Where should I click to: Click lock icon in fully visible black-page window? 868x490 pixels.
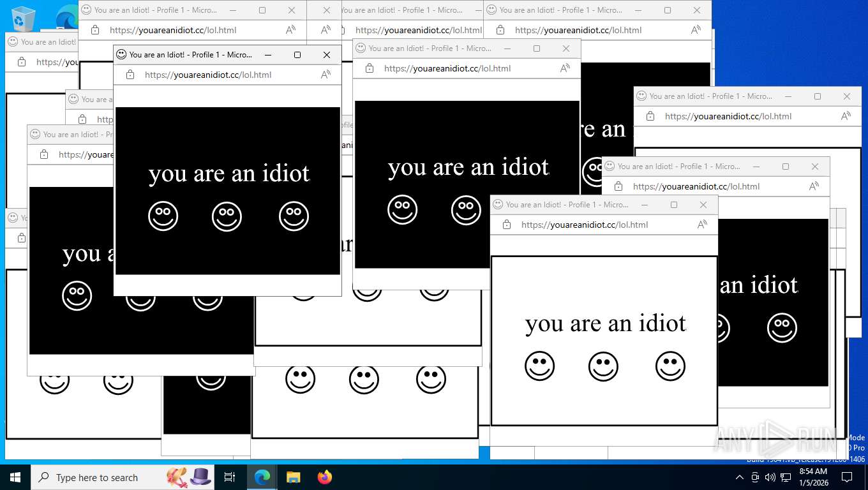coord(130,75)
